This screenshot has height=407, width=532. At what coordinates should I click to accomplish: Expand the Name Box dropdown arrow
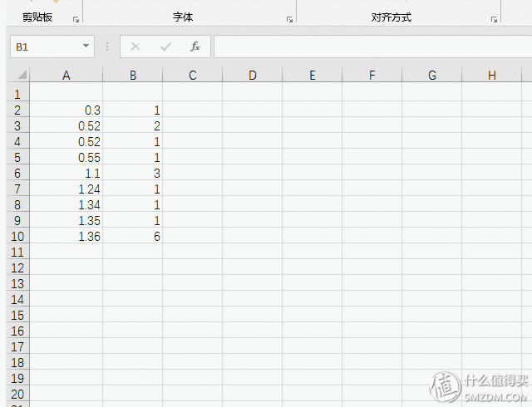86,47
